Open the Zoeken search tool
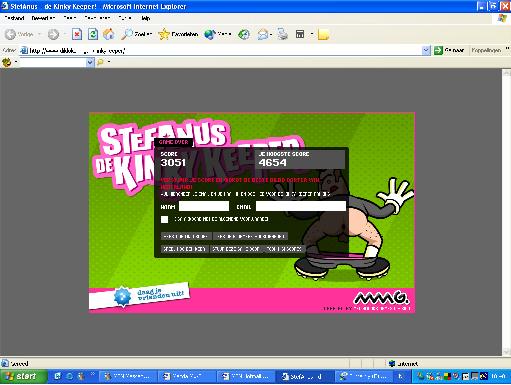 pos(137,34)
